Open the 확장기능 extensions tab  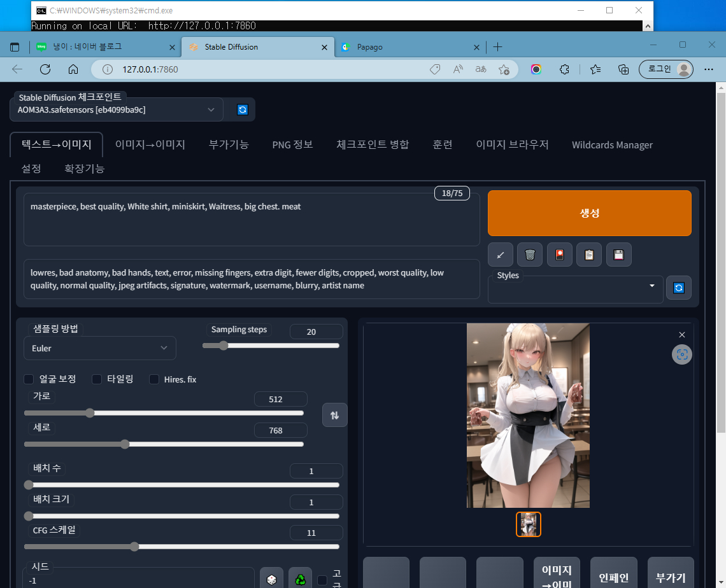[x=84, y=169]
